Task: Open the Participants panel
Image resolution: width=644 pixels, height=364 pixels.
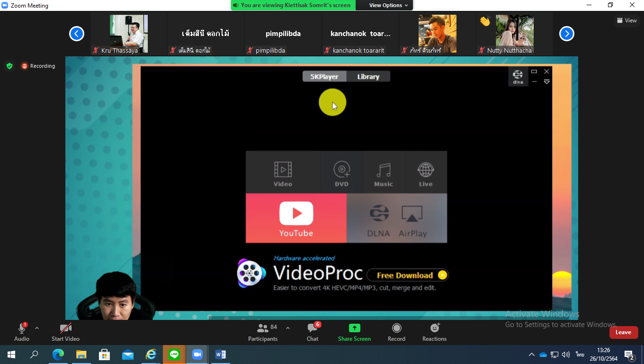Action: 263,332
